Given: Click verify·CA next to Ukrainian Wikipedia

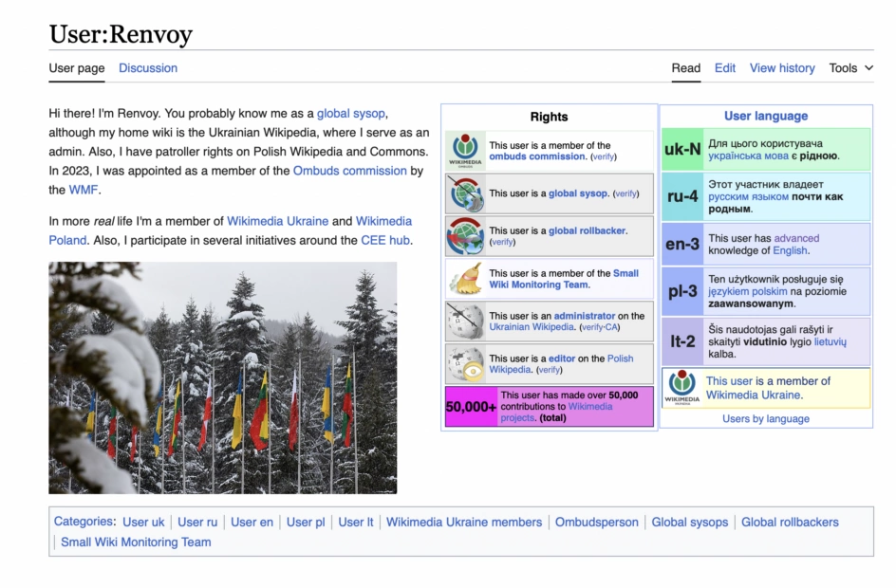Looking at the screenshot, I should [x=600, y=328].
